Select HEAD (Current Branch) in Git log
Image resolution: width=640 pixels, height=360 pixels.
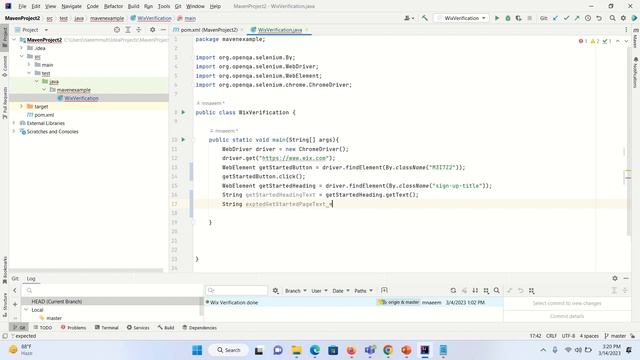click(57, 301)
